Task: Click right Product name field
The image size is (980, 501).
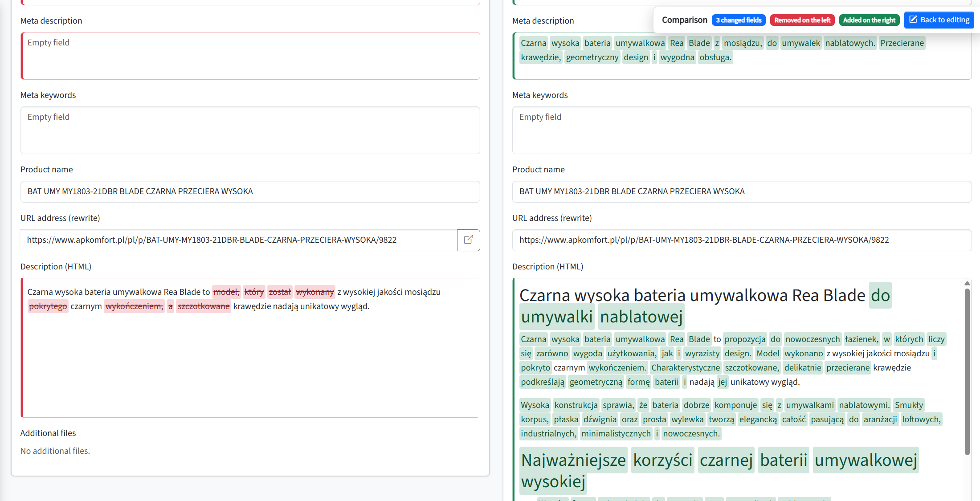Action: tap(742, 191)
